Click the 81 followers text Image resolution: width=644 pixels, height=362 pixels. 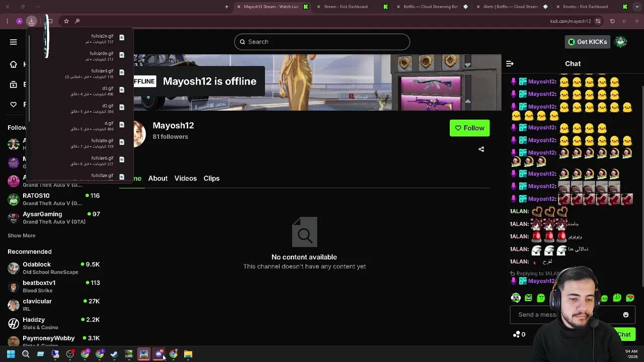[170, 137]
